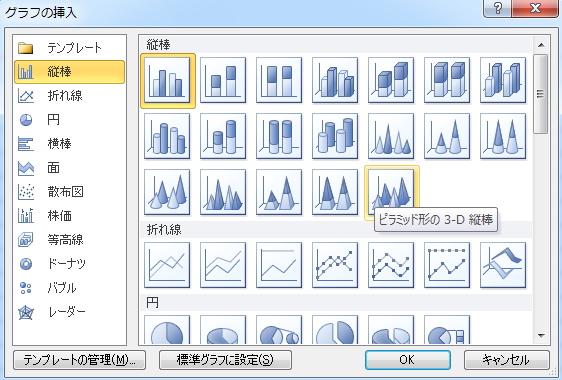Select the 3-D clustered column chart
Screen dimensions: 562x380
[x=335, y=80]
